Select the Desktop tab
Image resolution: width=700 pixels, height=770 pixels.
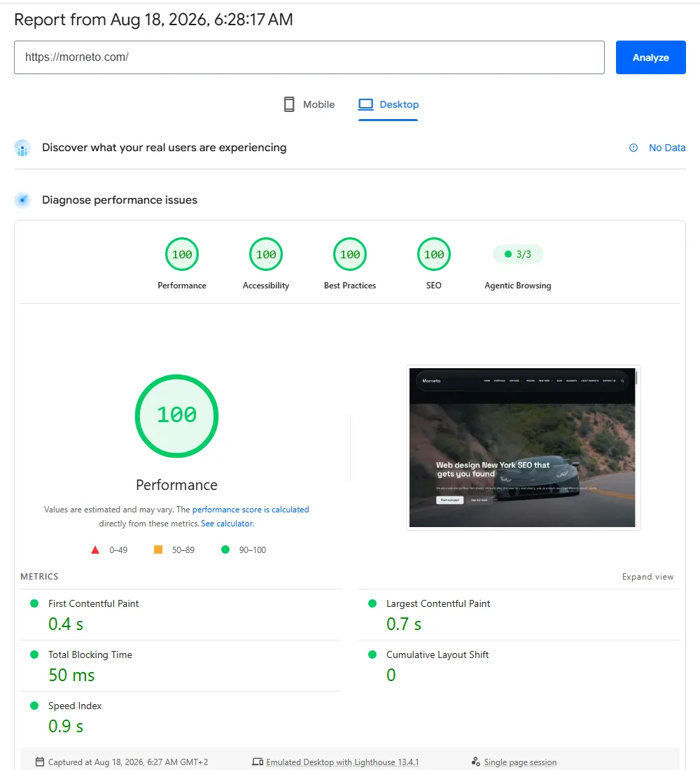pyautogui.click(x=388, y=104)
